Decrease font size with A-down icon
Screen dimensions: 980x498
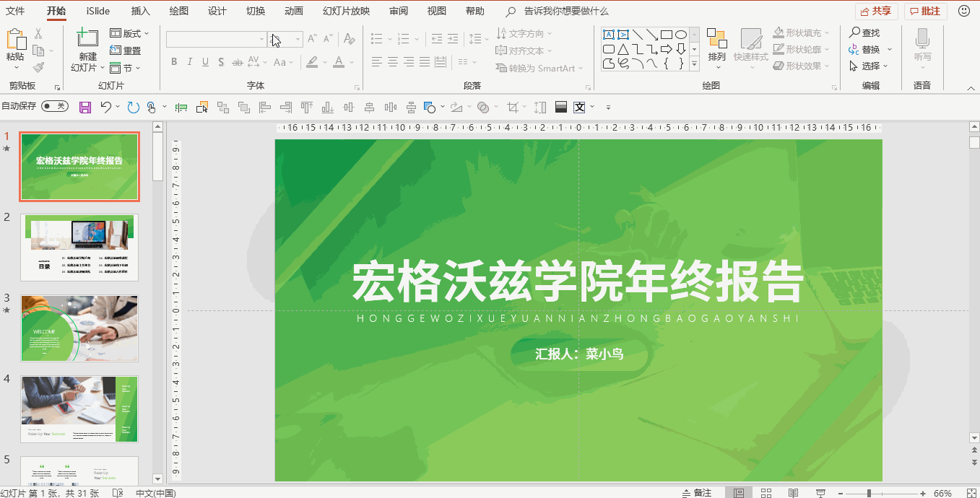tap(328, 39)
